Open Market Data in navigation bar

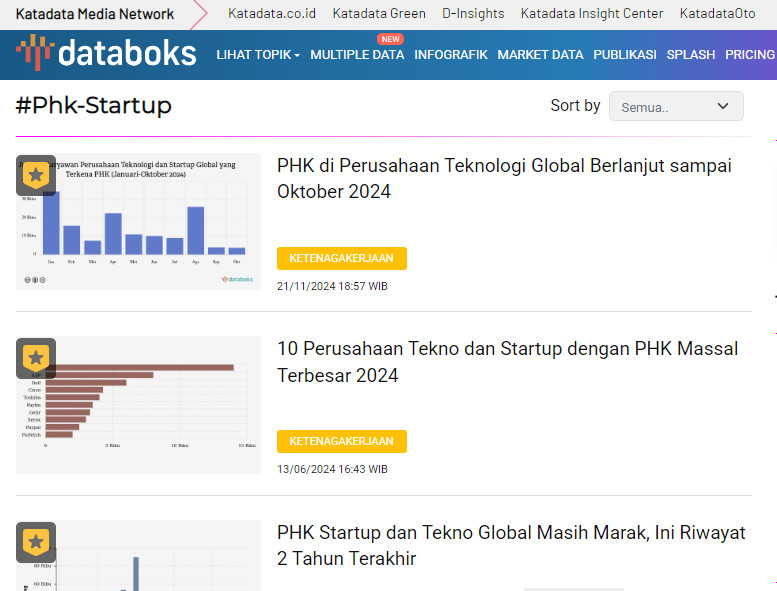(x=540, y=55)
